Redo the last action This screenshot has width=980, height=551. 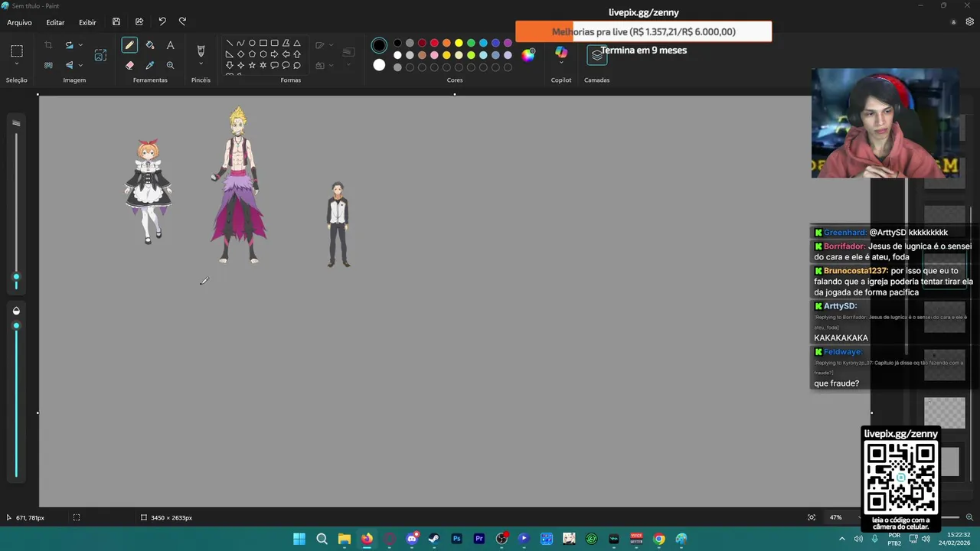click(182, 22)
